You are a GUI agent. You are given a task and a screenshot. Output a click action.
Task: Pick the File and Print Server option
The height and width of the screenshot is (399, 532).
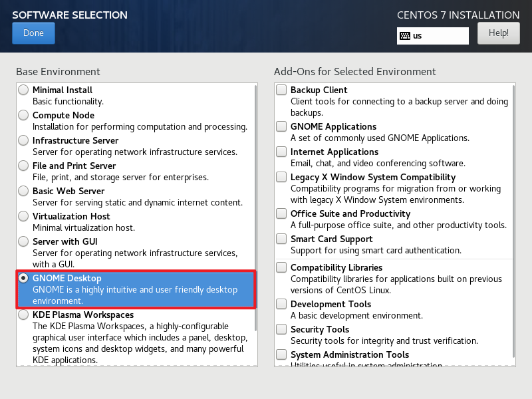(23, 166)
